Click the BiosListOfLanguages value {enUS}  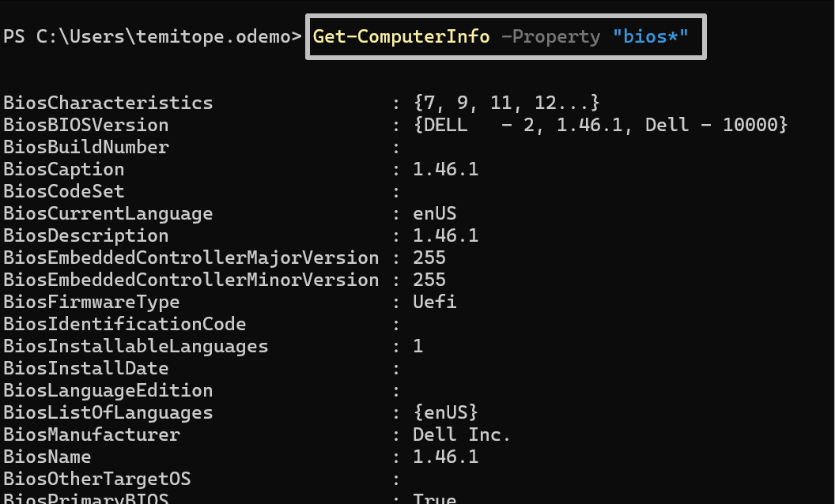445,412
